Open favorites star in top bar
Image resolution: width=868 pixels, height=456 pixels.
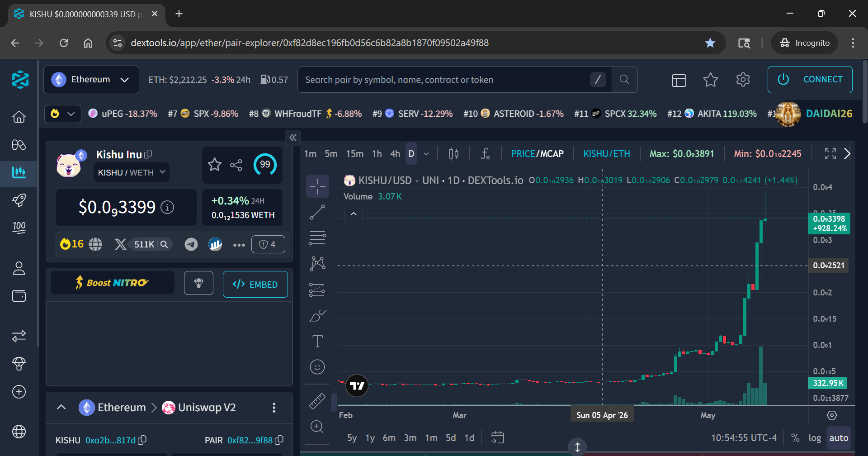pyautogui.click(x=711, y=80)
